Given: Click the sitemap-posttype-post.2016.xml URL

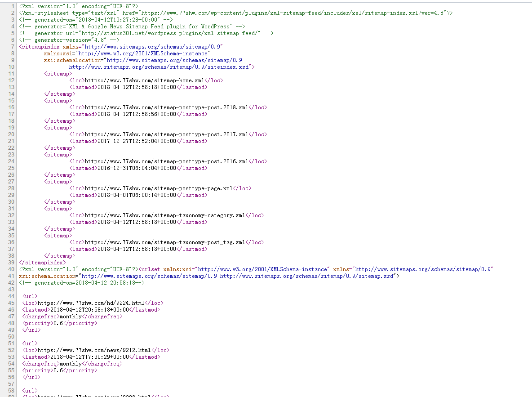Looking at the screenshot, I should pos(166,161).
